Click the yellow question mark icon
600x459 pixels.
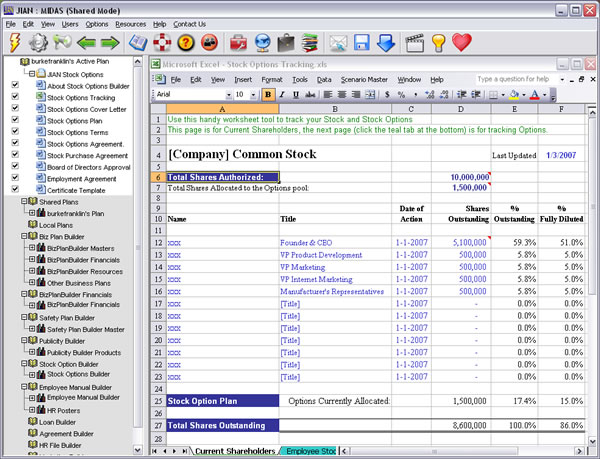186,42
